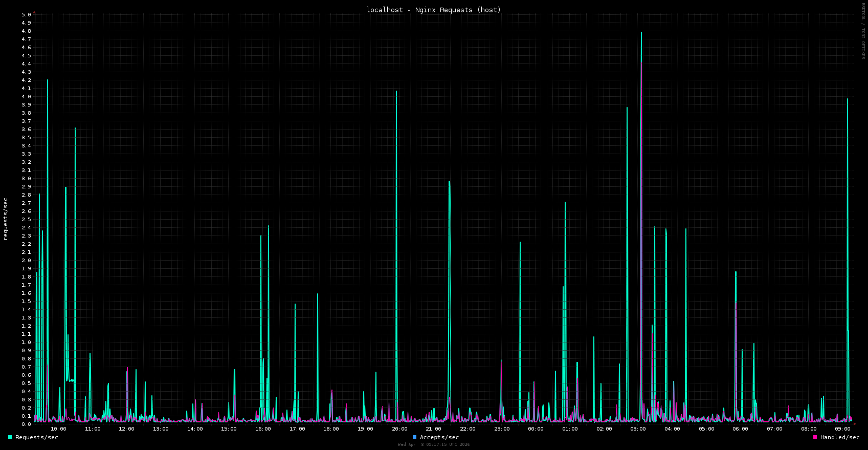Click the magenta Handled/sec legend swatch

815,437
